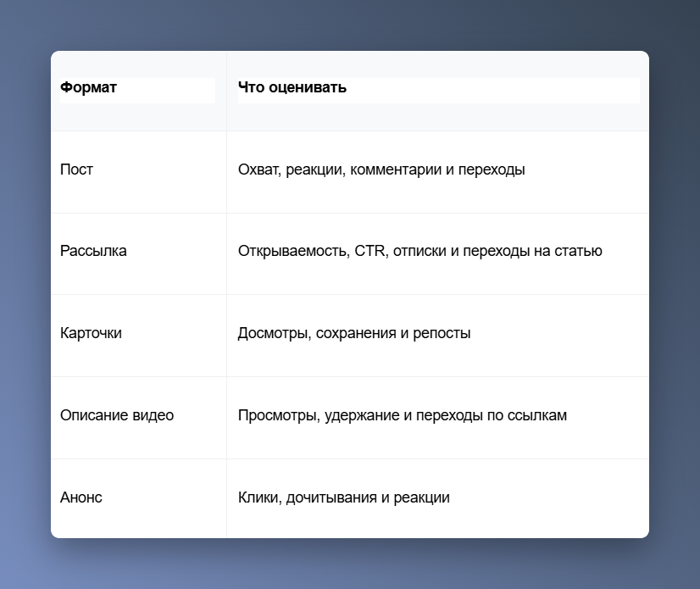Click the Досмотры, сохранения и репосты cell
This screenshot has width=700, height=589.
[438, 336]
